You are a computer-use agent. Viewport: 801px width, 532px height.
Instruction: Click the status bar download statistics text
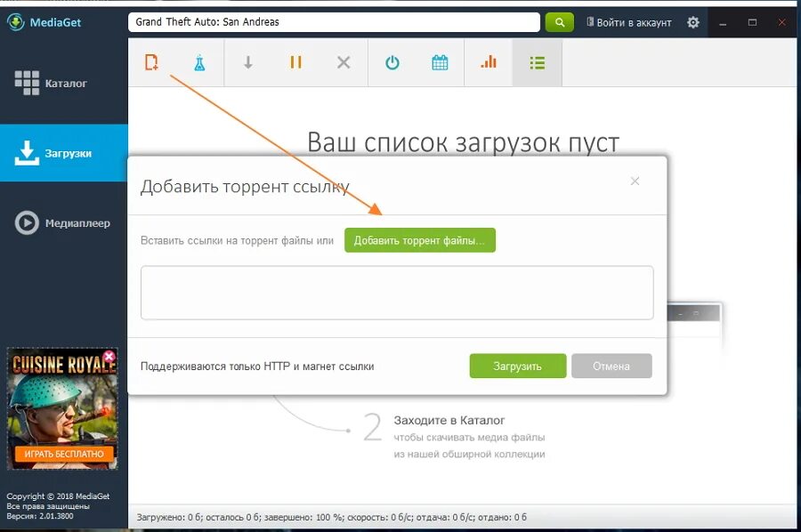click(x=332, y=517)
